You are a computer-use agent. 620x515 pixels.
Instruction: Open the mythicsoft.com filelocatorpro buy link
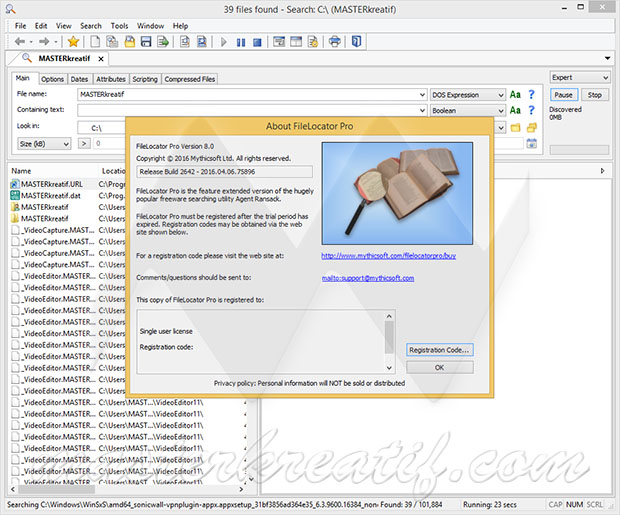point(388,256)
